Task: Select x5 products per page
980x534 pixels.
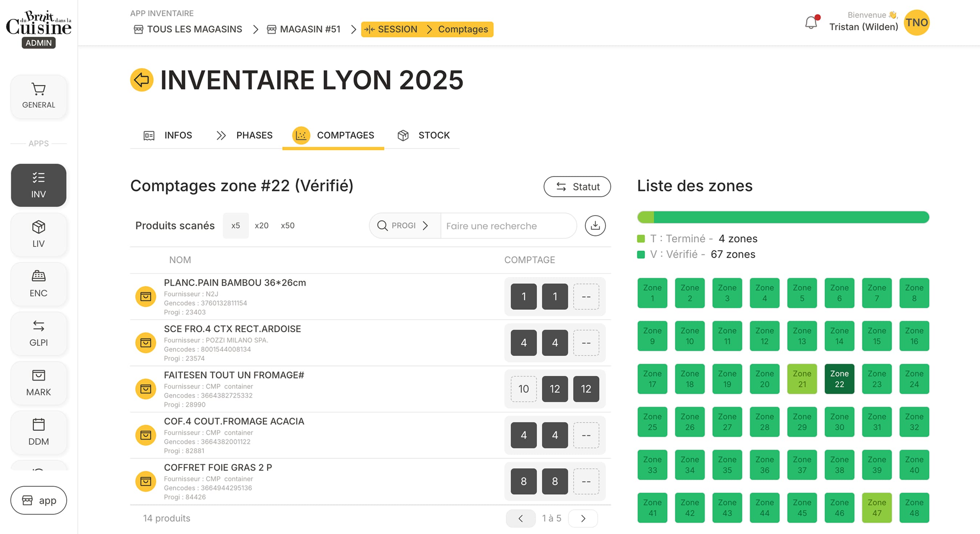Action: (x=236, y=226)
